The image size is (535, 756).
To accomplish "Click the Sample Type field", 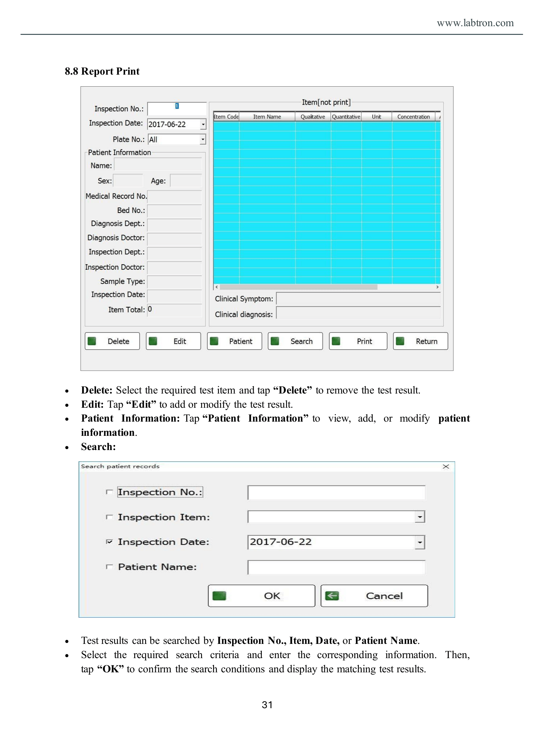I will click(x=174, y=282).
